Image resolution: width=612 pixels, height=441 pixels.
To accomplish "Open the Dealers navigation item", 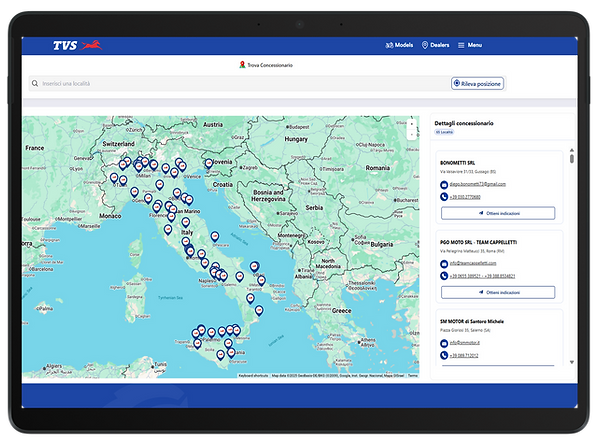I will 436,45.
